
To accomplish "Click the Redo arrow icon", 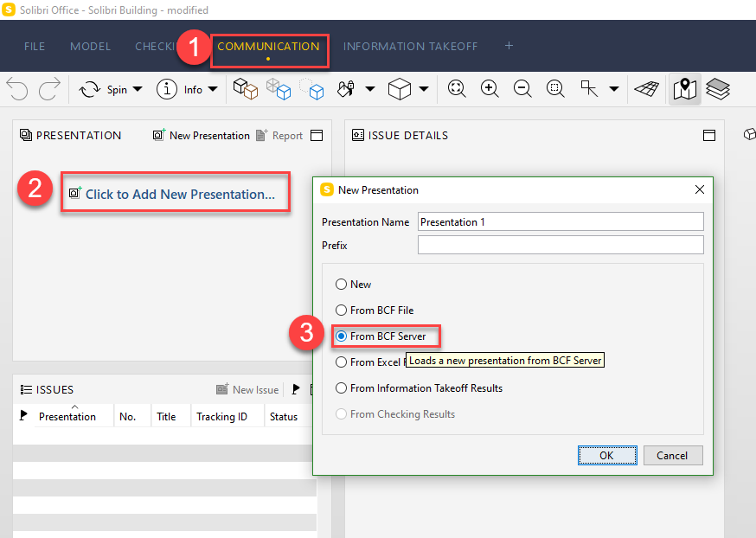I will coord(49,89).
